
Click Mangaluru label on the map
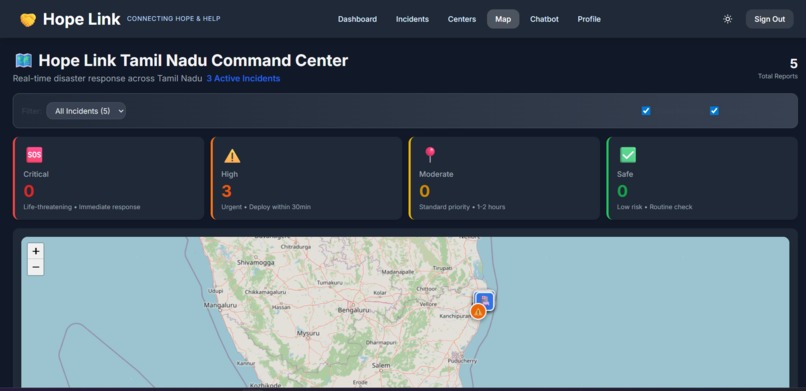pyautogui.click(x=220, y=305)
